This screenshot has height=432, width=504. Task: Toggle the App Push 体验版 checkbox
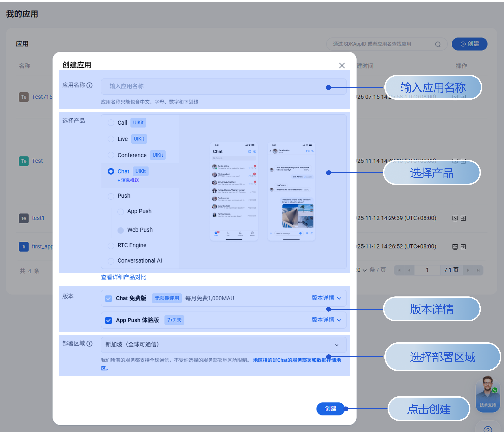tap(108, 320)
